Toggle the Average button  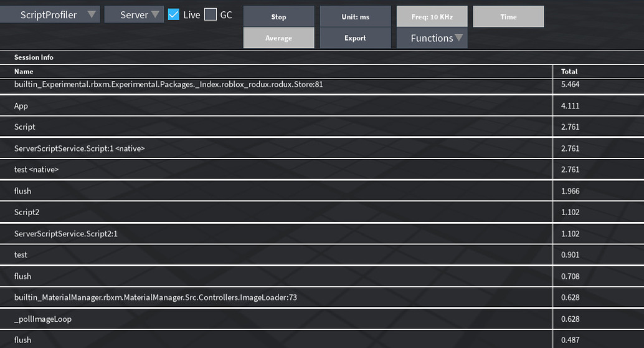[x=279, y=38]
